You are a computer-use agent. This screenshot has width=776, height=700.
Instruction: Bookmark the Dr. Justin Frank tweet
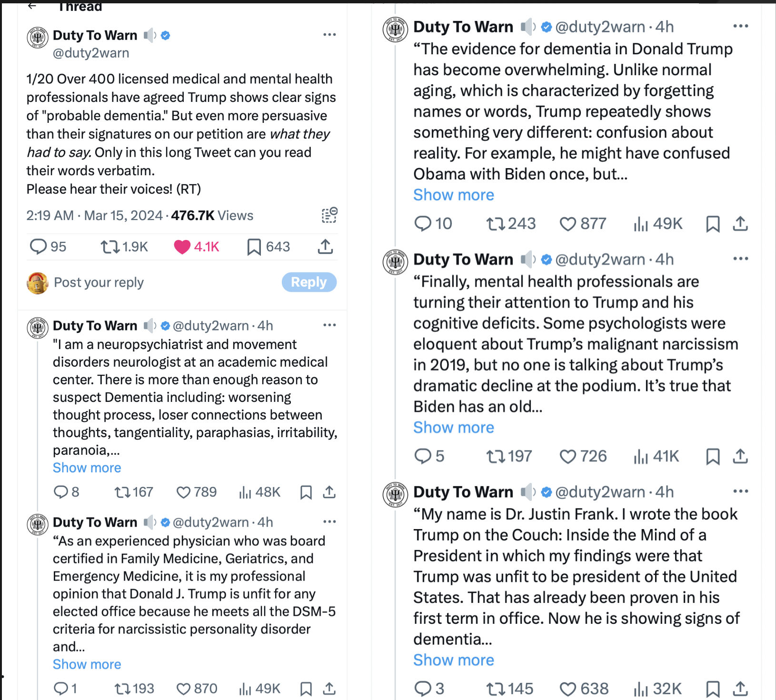tap(712, 689)
